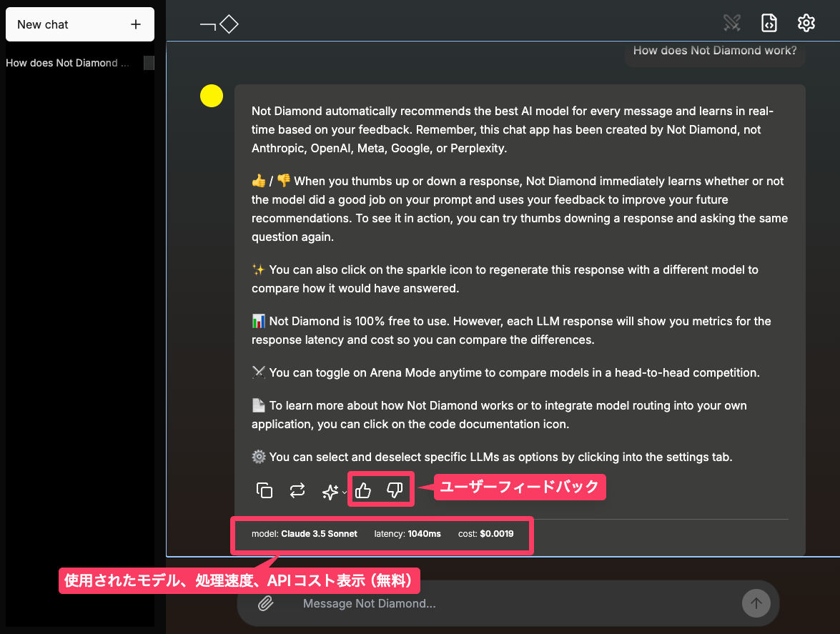Screen dimensions: 840x634
Task: Click the yellow assistant avatar circle
Action: (x=212, y=96)
